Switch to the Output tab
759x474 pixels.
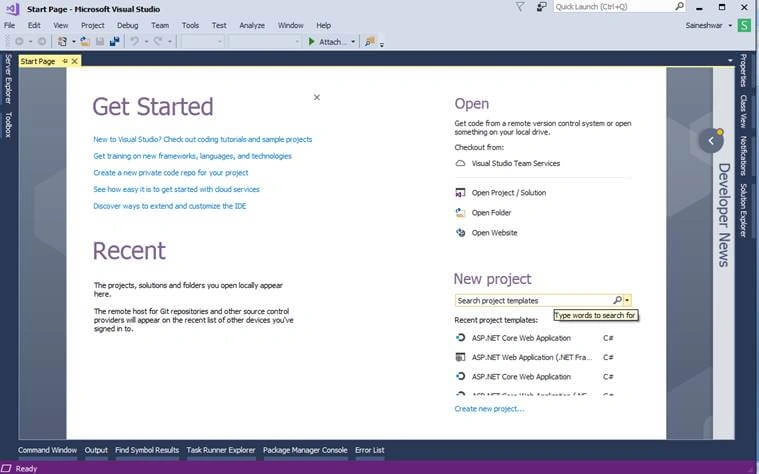tap(96, 450)
